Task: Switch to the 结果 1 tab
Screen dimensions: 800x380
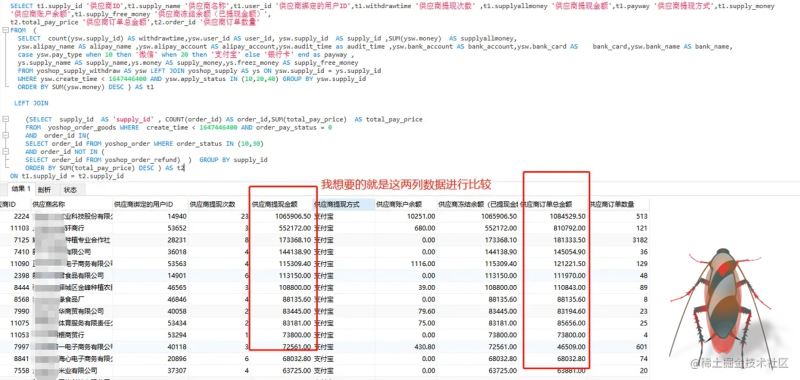Action: pos(21,189)
